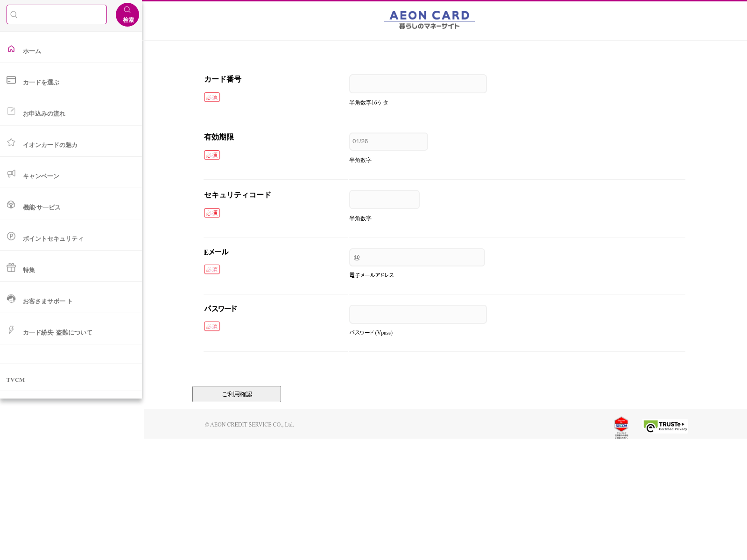Image resolution: width=747 pixels, height=560 pixels.
Task: Open the TVCM link
Action: coord(16,380)
